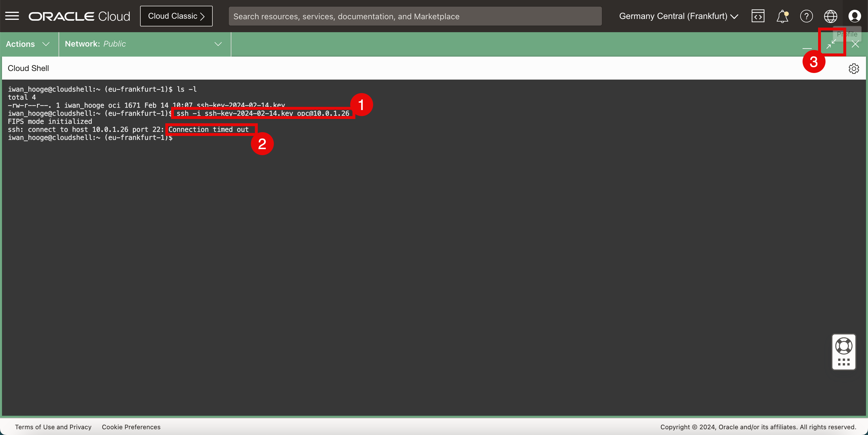Open Cookie Preferences link
Screen dimensions: 868x435
(x=131, y=427)
